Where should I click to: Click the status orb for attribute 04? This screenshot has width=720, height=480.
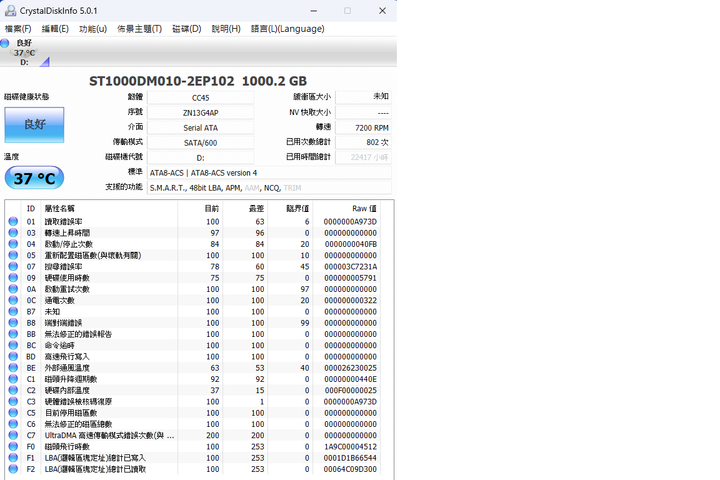pyautogui.click(x=13, y=244)
